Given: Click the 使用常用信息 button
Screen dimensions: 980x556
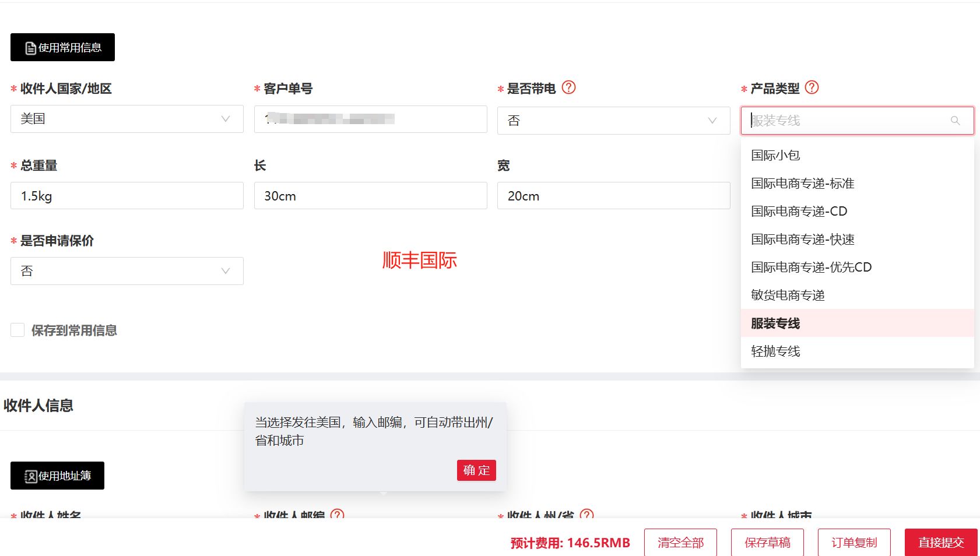Looking at the screenshot, I should coord(62,47).
